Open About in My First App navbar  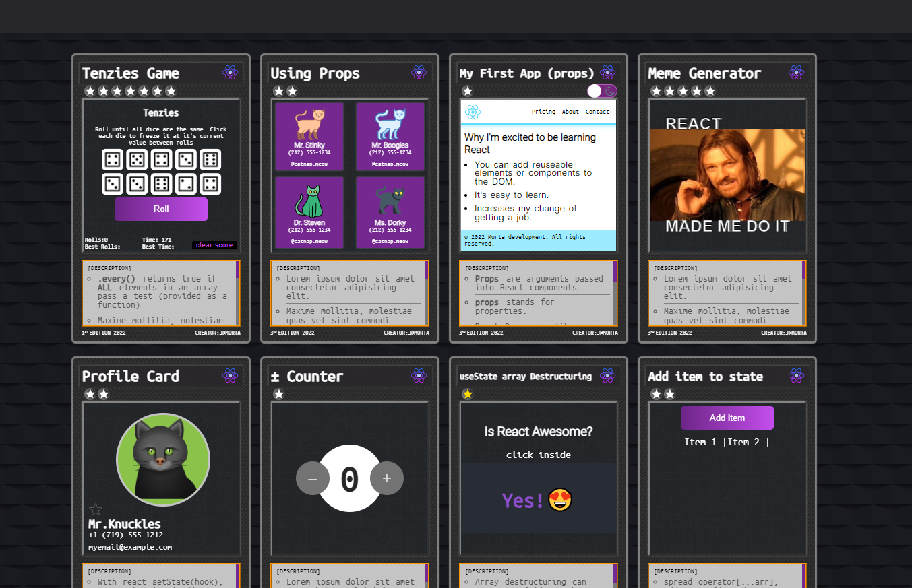570,112
